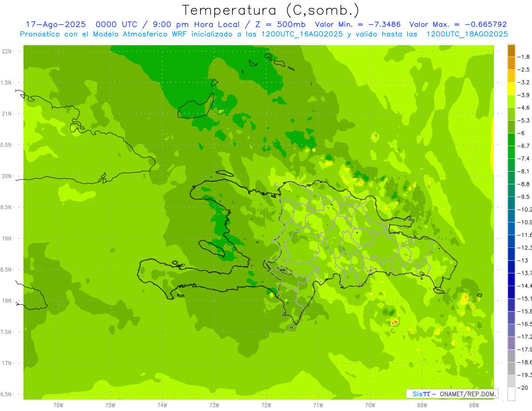
Task: Click the '-9.5' colorbar value
Action: coord(524,196)
